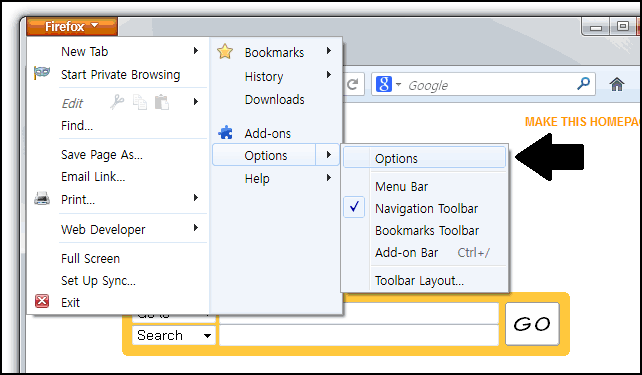The height and width of the screenshot is (375, 642).
Task: Click Start Private Browsing
Action: 120,75
